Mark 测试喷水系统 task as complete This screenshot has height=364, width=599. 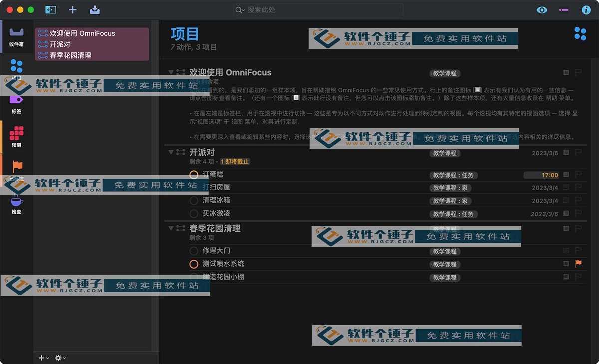click(194, 264)
